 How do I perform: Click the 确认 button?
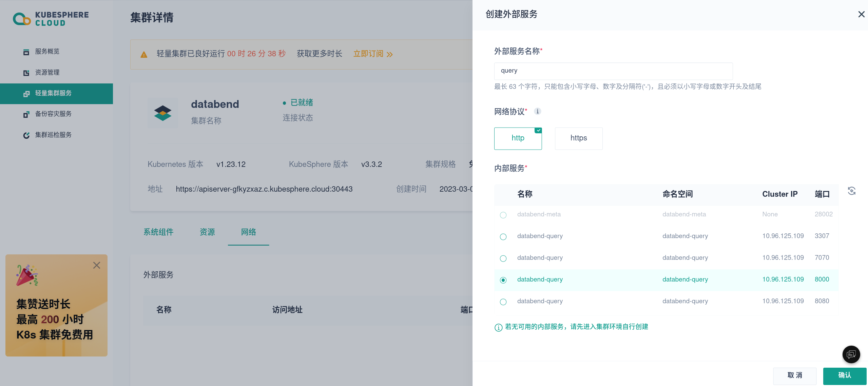(x=844, y=375)
